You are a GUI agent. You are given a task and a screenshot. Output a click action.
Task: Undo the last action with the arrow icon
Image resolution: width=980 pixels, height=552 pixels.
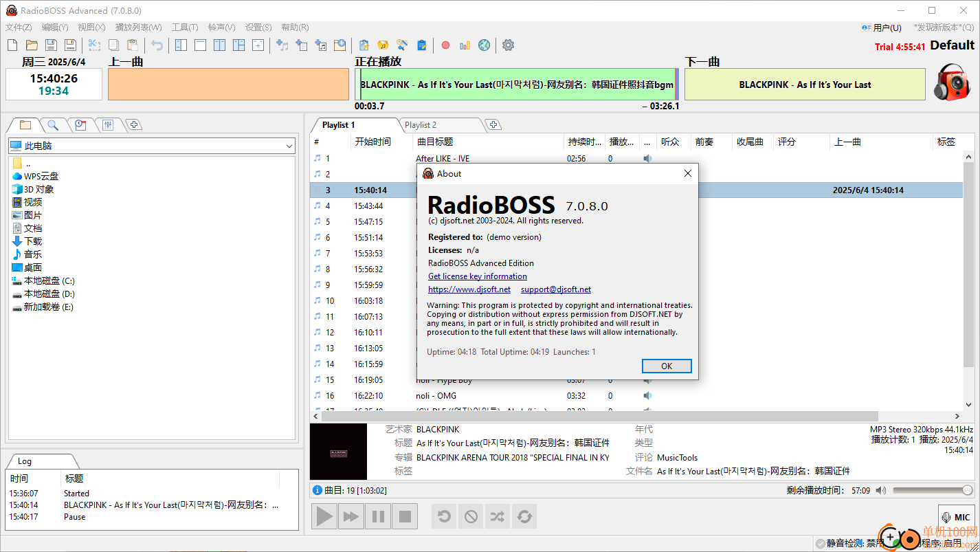157,45
